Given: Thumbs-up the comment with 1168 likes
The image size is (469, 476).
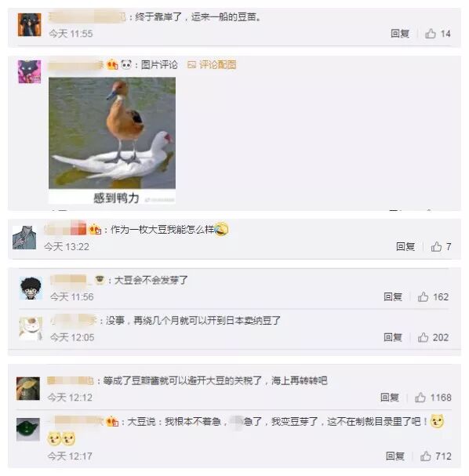Looking at the screenshot, I should (420, 397).
